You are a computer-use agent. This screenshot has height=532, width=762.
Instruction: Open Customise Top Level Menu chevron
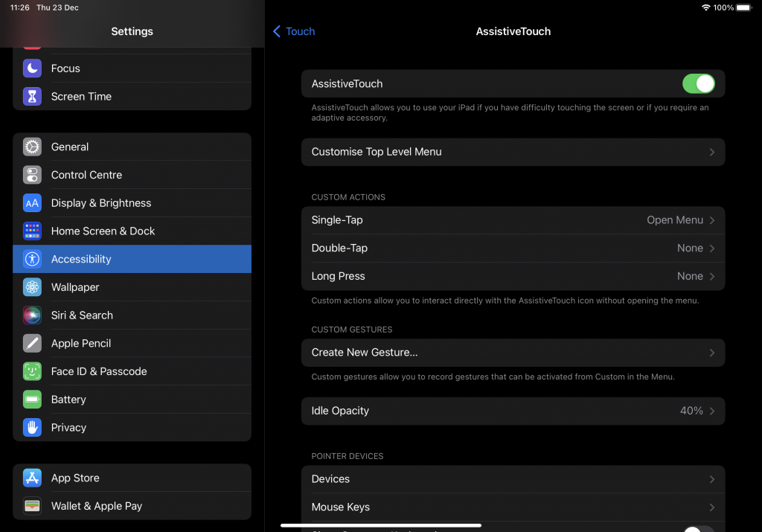[x=712, y=152]
